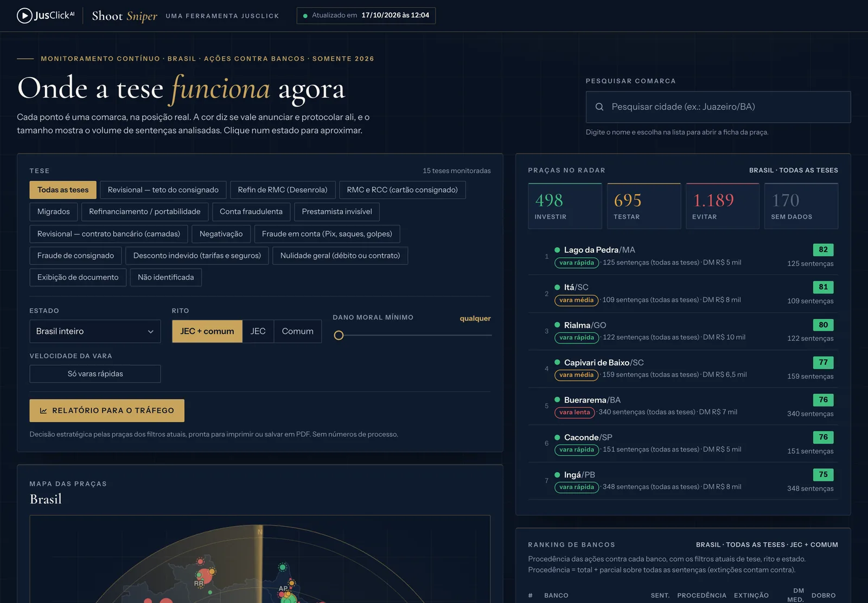Focus the Pesquisar cidade search field
868x603 pixels.
[x=718, y=107]
